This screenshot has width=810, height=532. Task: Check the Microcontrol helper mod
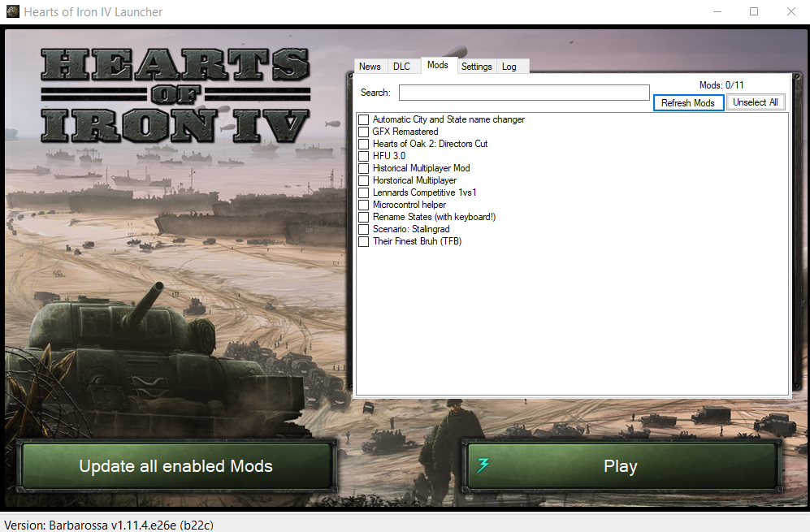coord(363,205)
